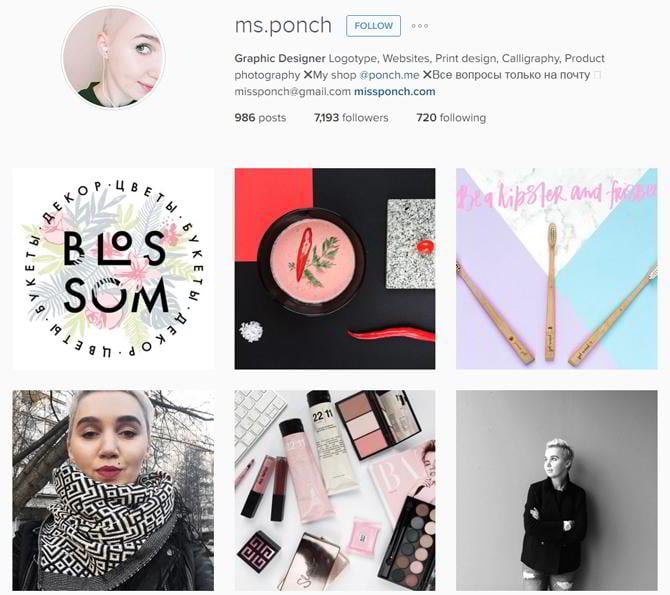Open the Blossom logo post
This screenshot has height=595, width=670.
[x=113, y=269]
